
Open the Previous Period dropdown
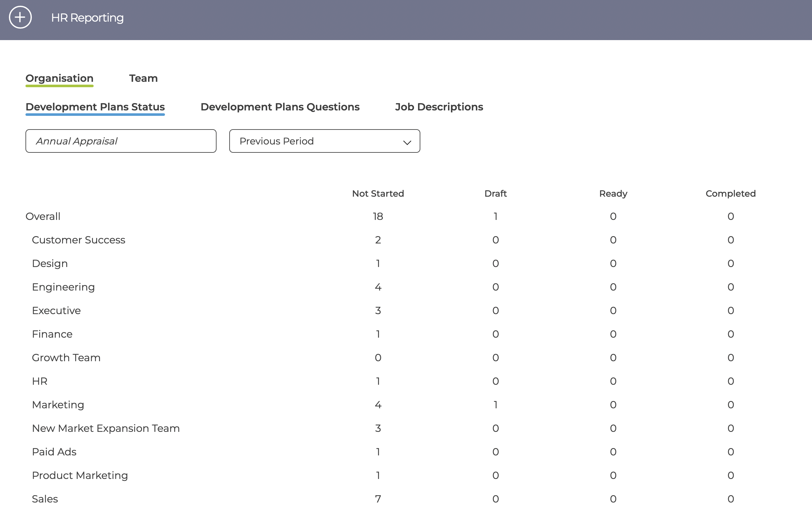324,141
